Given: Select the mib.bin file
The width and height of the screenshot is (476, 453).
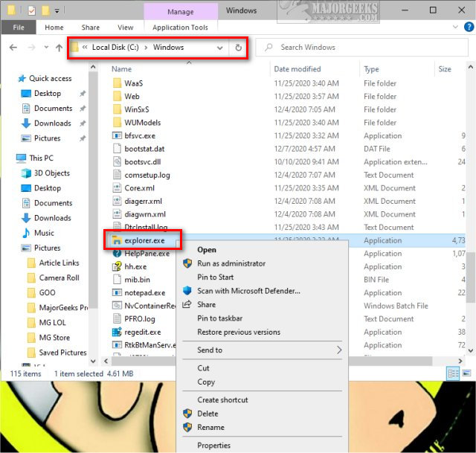Looking at the screenshot, I should point(137,280).
